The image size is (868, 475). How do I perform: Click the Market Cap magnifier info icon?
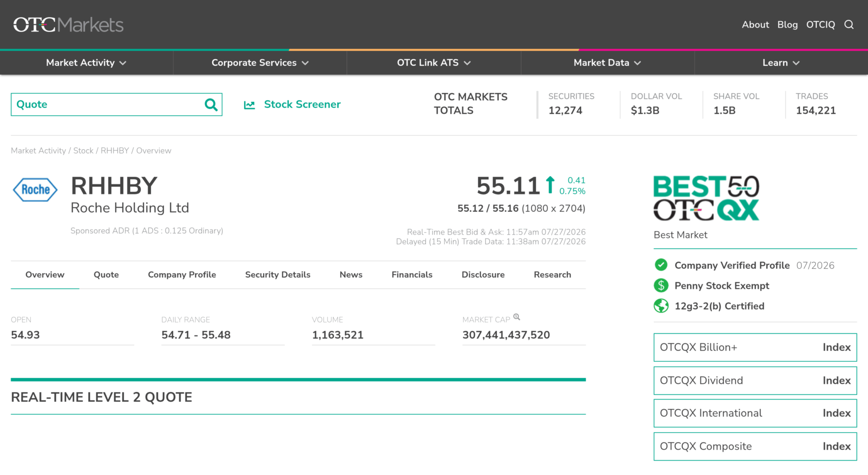click(517, 317)
